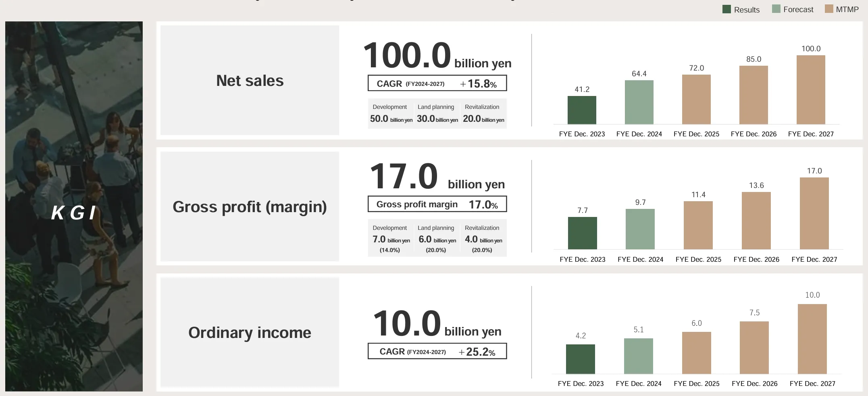Screen dimensions: 868x396
Task: Click the Gross profit (margin) label box
Action: (250, 206)
